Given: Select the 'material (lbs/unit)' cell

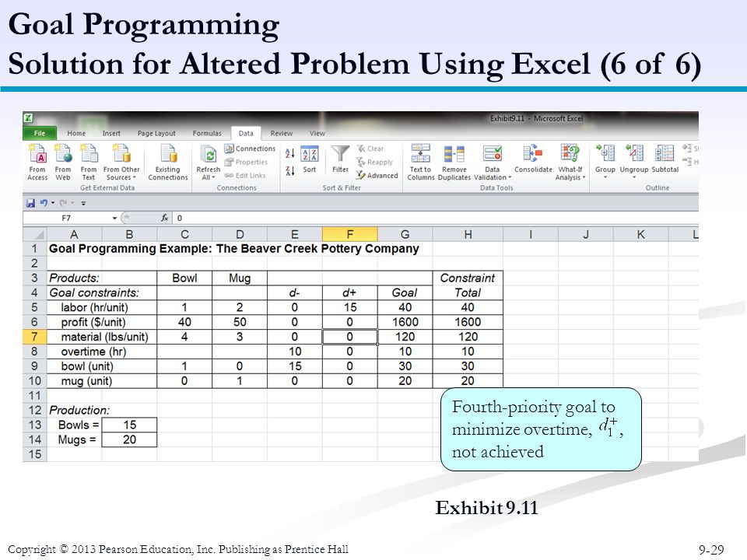Looking at the screenshot, I should click(102, 337).
